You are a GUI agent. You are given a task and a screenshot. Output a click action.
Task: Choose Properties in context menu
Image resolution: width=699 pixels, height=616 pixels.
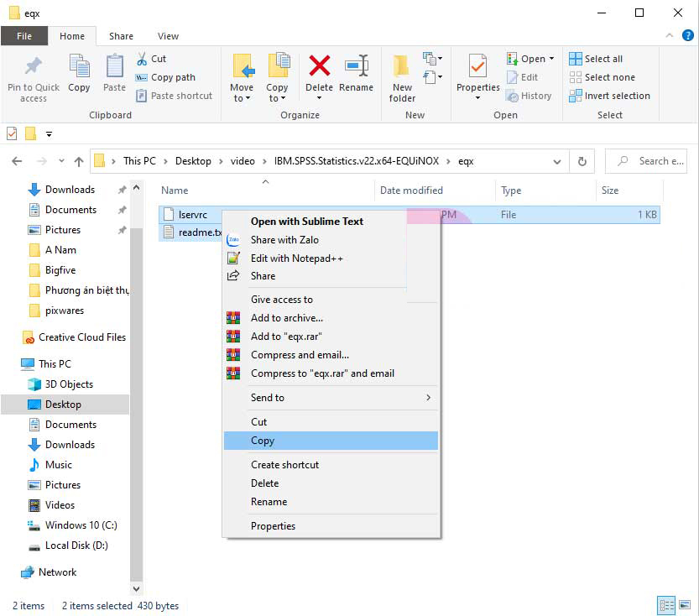(331, 526)
